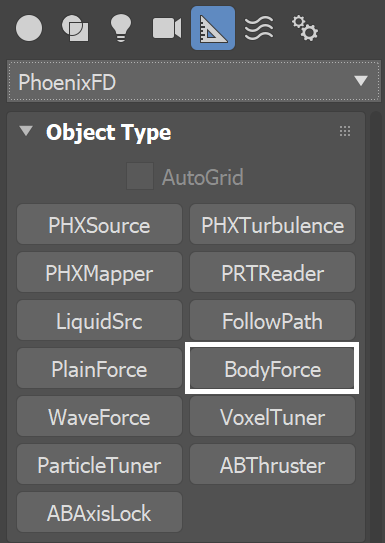Collapse the Object Type rollout triangle

click(26, 131)
